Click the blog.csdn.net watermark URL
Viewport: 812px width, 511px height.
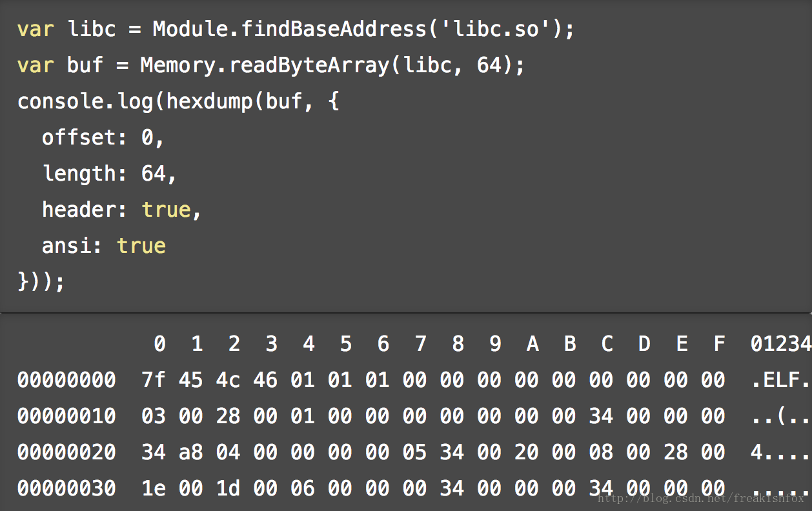(701, 498)
